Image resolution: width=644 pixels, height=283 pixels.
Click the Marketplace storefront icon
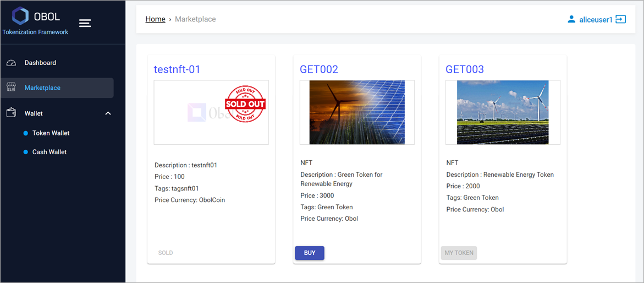pos(11,88)
